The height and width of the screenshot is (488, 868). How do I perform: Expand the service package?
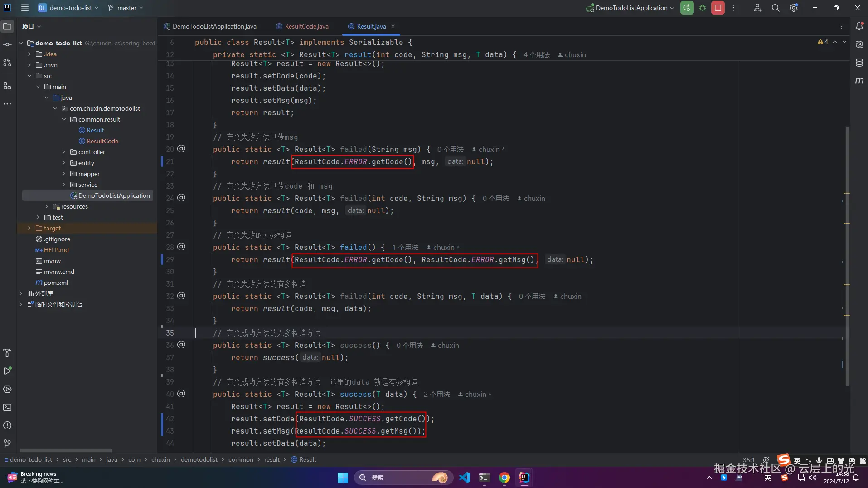[x=64, y=185]
